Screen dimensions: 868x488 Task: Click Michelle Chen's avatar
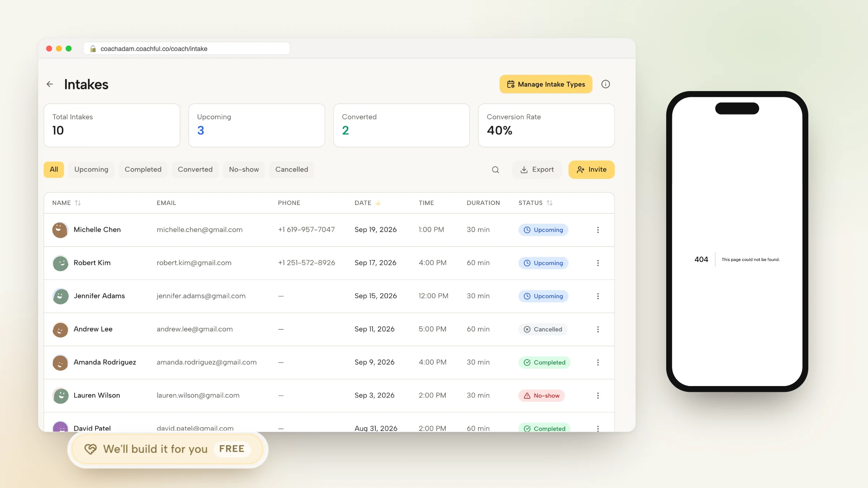pos(60,230)
